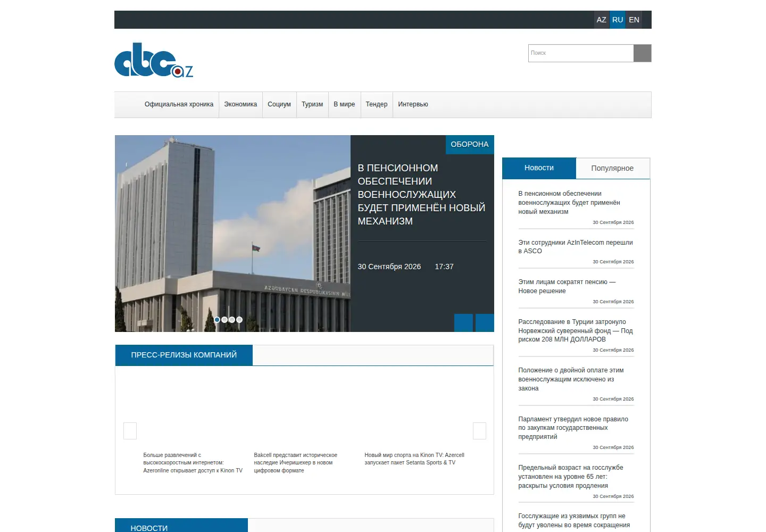Open the Официальная хроника menu section
766x532 pixels.
point(179,104)
